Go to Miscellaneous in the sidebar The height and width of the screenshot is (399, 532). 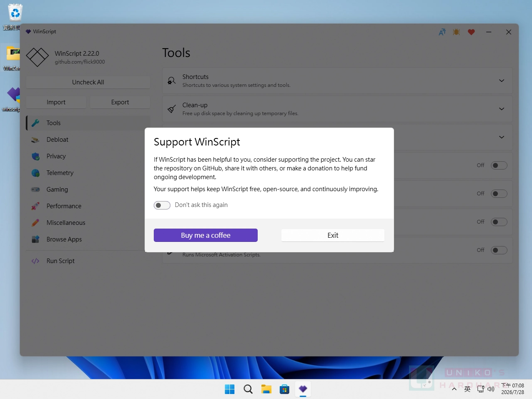point(88,223)
